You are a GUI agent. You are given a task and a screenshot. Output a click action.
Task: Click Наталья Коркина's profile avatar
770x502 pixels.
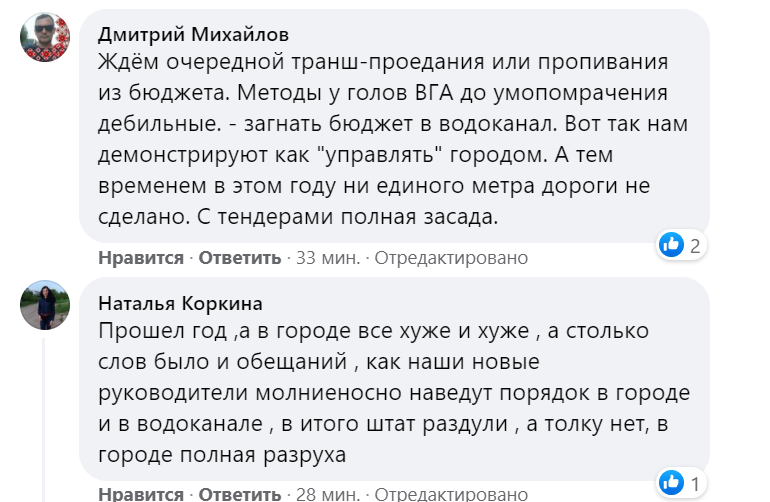pos(45,305)
